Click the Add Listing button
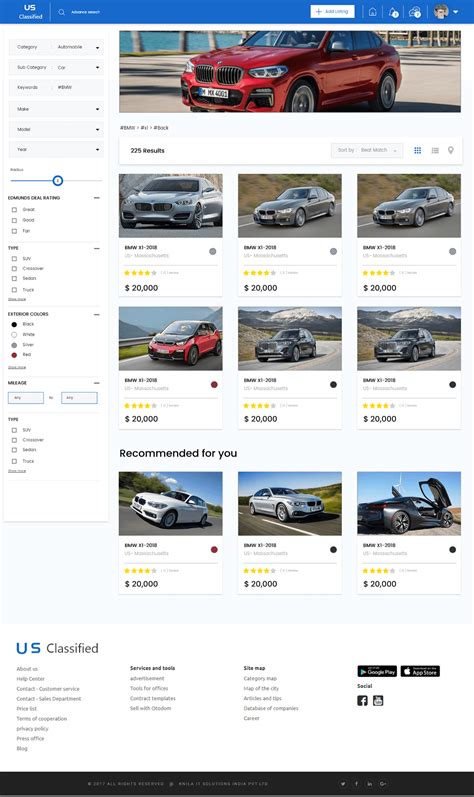Image resolution: width=474 pixels, height=797 pixels. click(332, 12)
